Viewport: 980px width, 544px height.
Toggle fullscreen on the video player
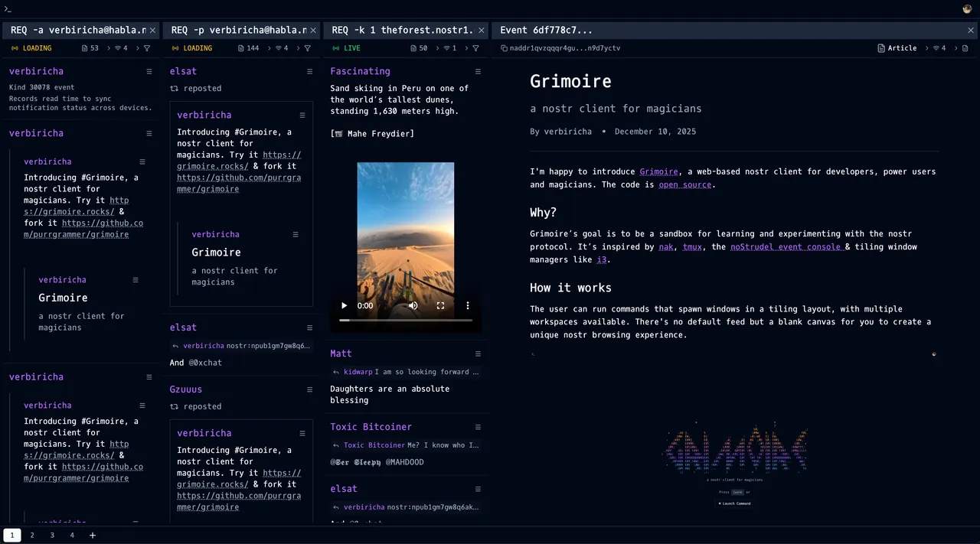pyautogui.click(x=440, y=306)
